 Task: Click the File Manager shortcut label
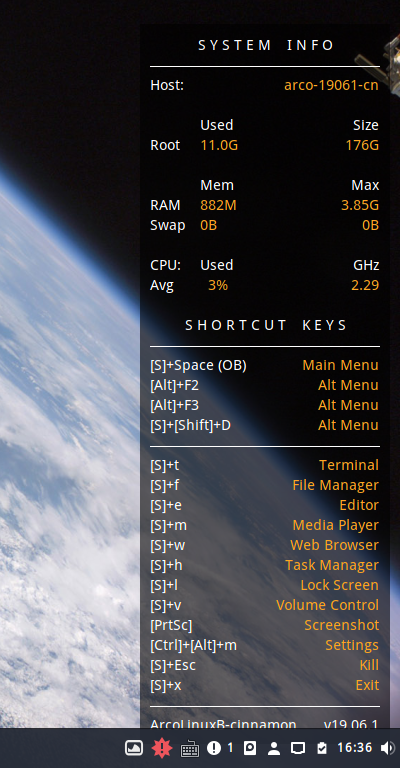[336, 485]
